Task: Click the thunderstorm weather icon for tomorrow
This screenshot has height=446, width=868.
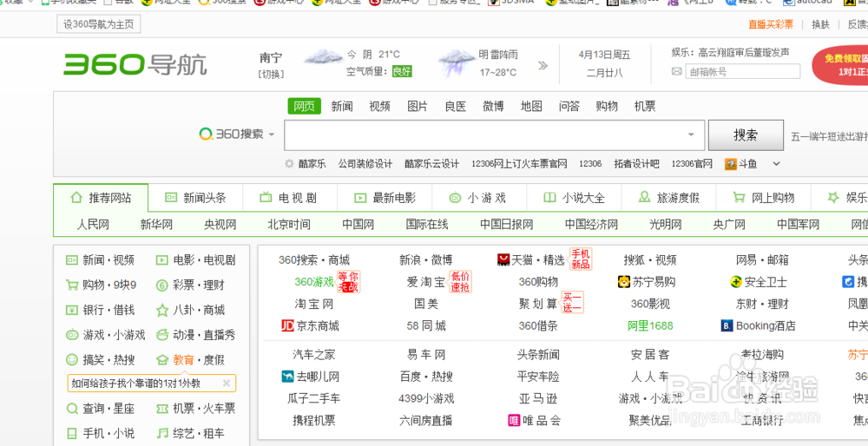Action: [x=457, y=62]
